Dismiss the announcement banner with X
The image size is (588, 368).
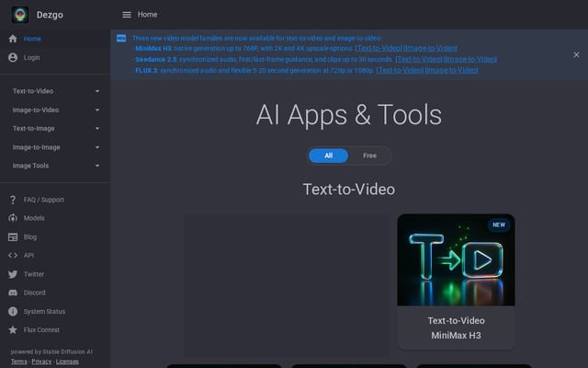(x=576, y=55)
